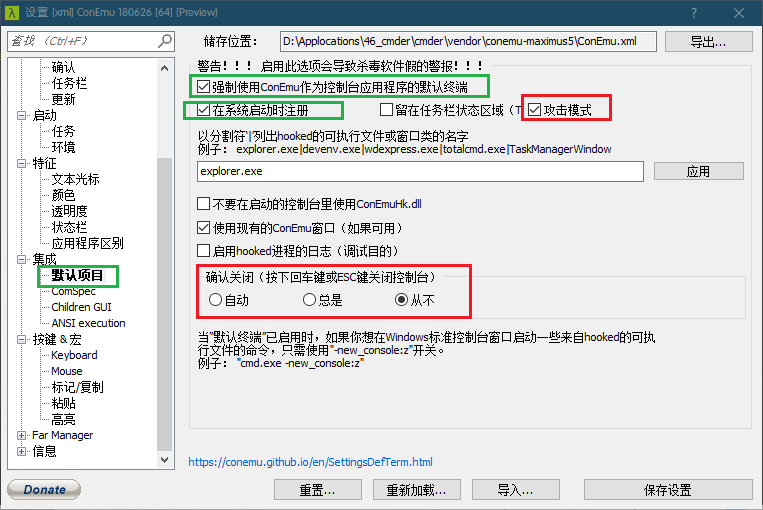Open the ComSpec settings page
This screenshot has width=763, height=510.
73,291
